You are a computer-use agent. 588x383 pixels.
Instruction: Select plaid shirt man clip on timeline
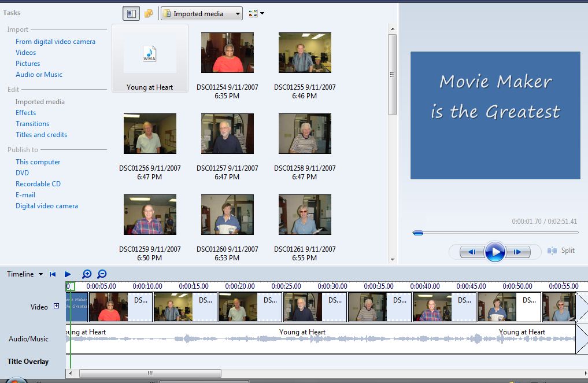point(445,307)
